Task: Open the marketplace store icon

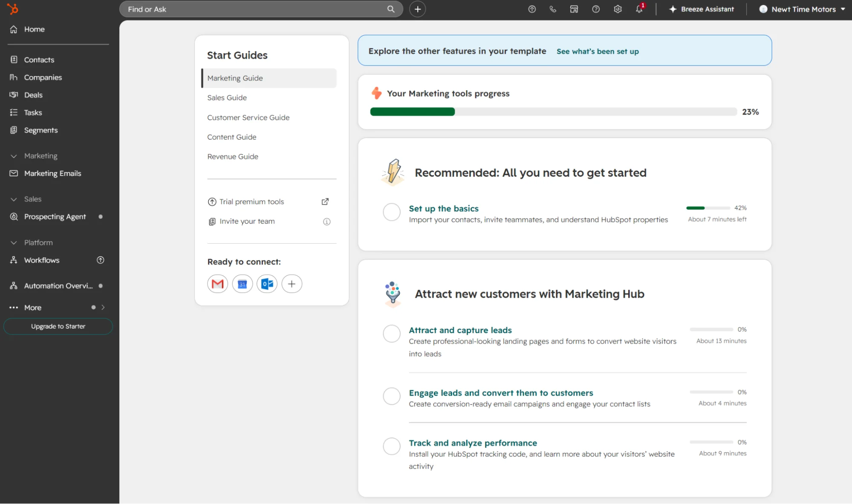Action: pyautogui.click(x=574, y=9)
